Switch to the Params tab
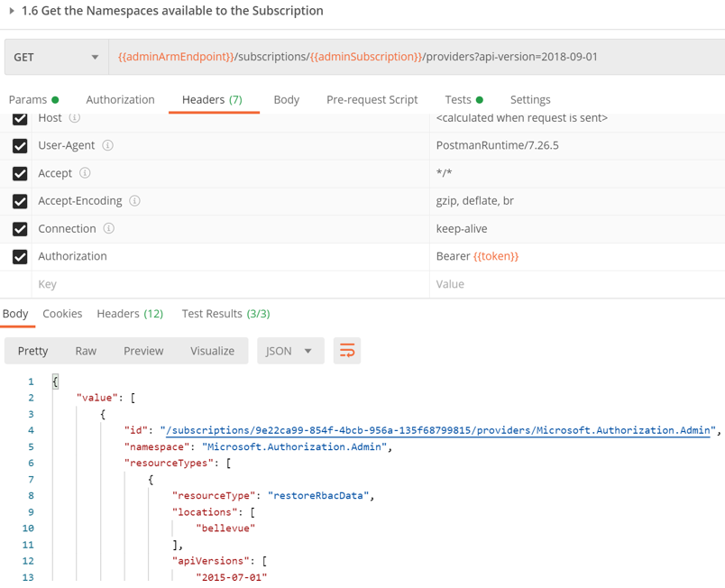Screen dimensions: 725x588 point(33,100)
